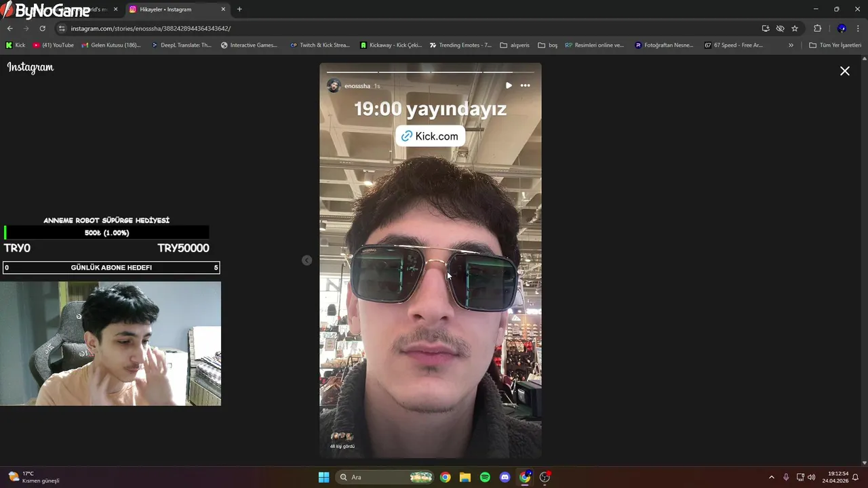This screenshot has width=868, height=488.
Task: Open the notifications bell
Action: [x=856, y=477]
